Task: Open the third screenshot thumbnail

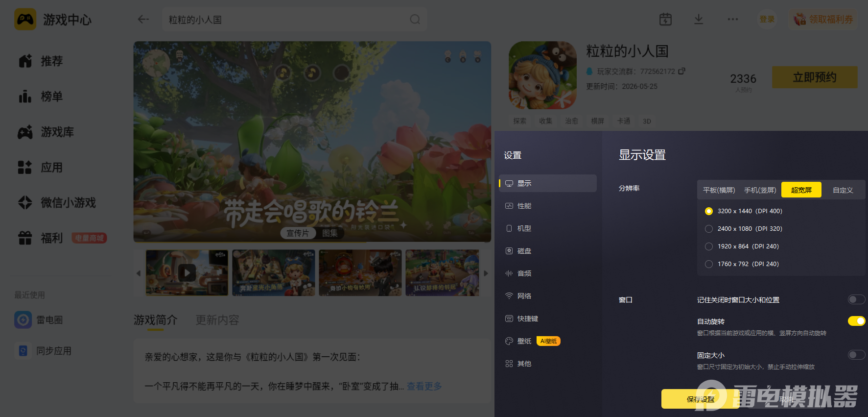Action: point(360,272)
